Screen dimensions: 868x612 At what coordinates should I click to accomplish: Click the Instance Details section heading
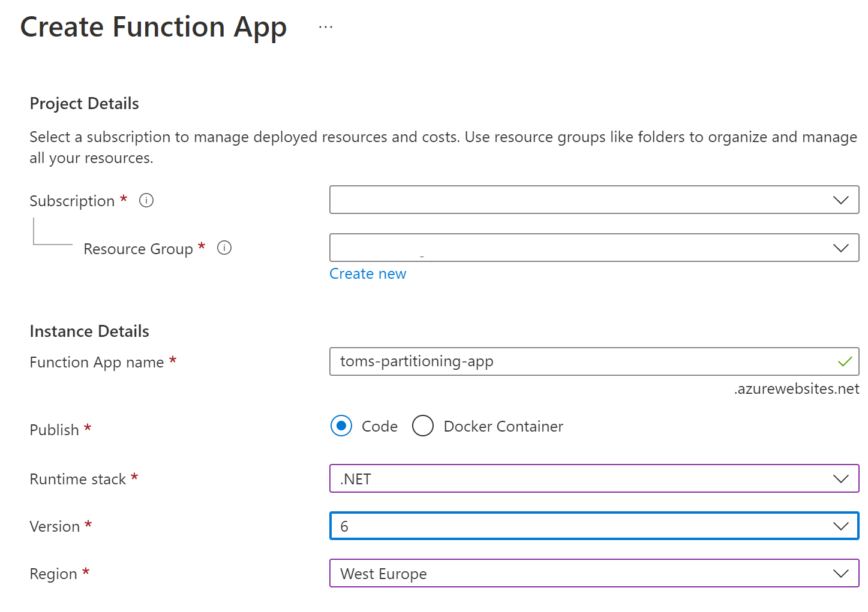(89, 331)
